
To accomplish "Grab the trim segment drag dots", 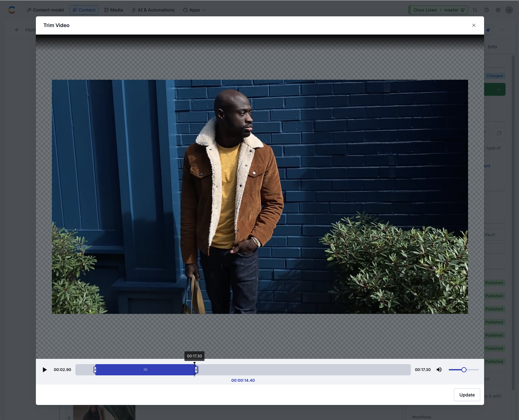I will coord(145,370).
